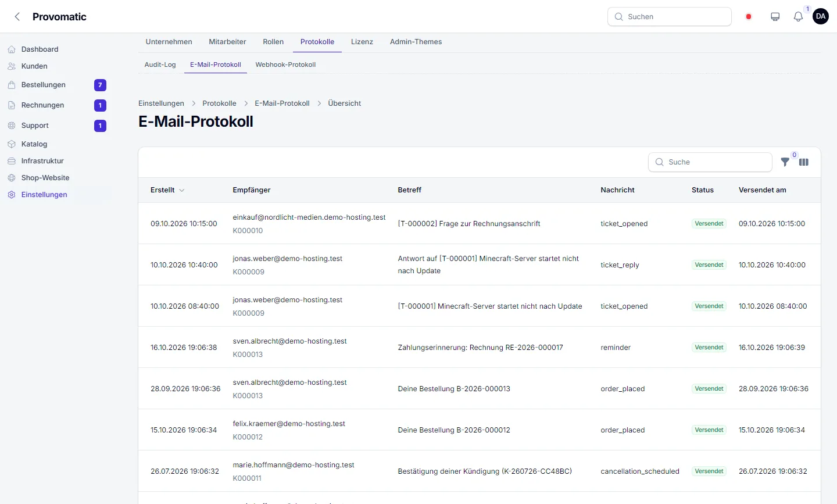Click the Versendet badge in the reminder row
The width and height of the screenshot is (837, 504).
tap(709, 348)
